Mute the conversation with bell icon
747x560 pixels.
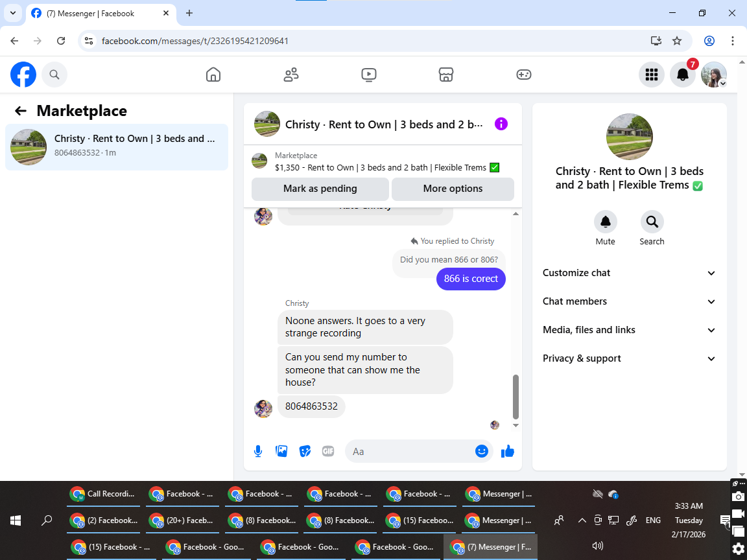click(x=605, y=222)
